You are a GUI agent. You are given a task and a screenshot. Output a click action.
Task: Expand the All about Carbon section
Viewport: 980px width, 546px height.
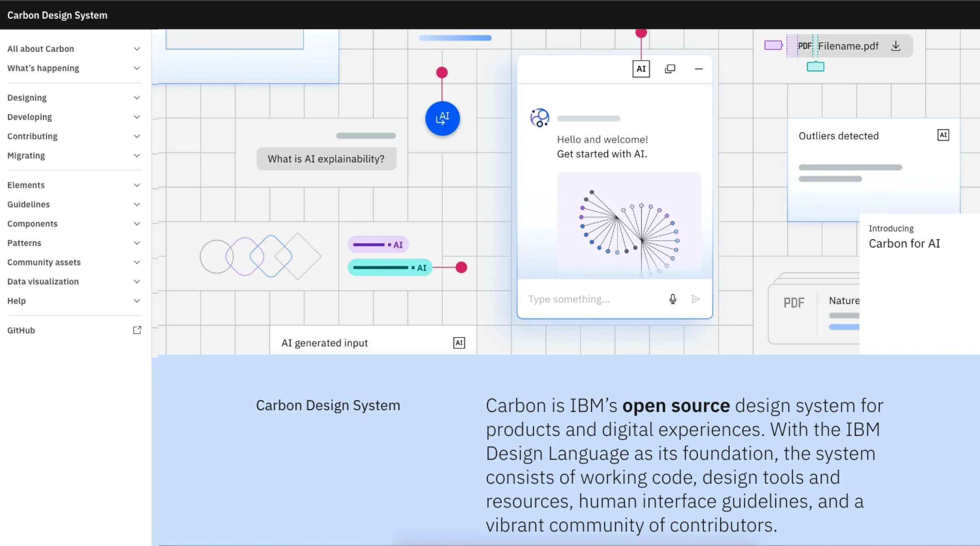pyautogui.click(x=74, y=49)
